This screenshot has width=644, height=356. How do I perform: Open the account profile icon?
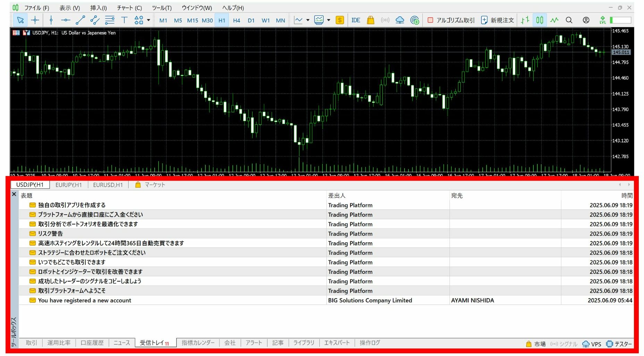tap(586, 20)
